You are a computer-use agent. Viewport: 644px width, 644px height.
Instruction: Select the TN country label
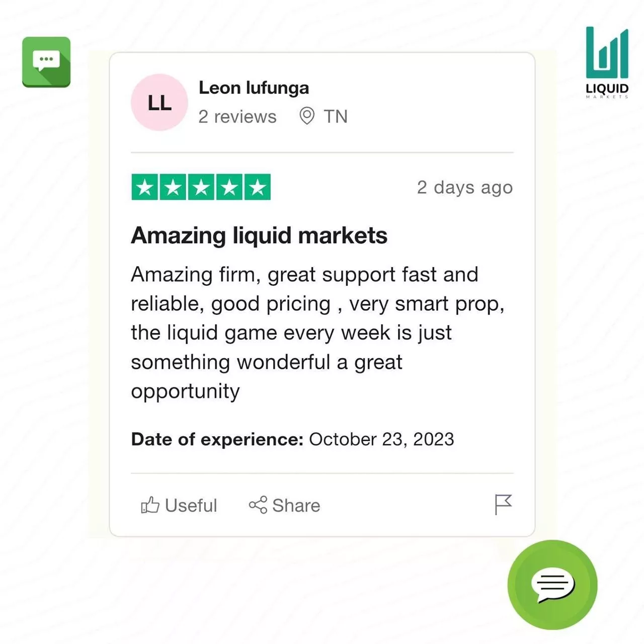336,117
